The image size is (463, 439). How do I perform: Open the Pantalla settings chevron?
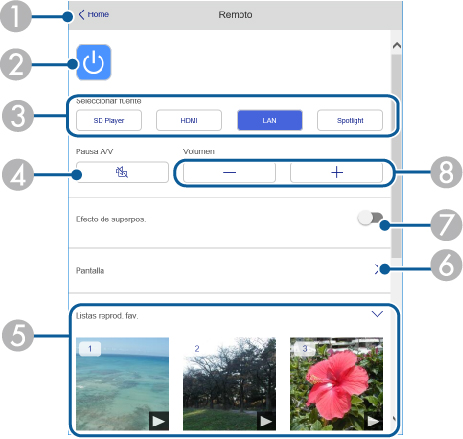coord(377,270)
